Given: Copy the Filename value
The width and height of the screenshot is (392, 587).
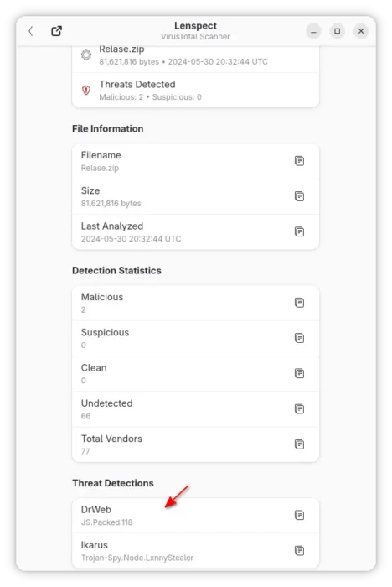Looking at the screenshot, I should point(299,161).
